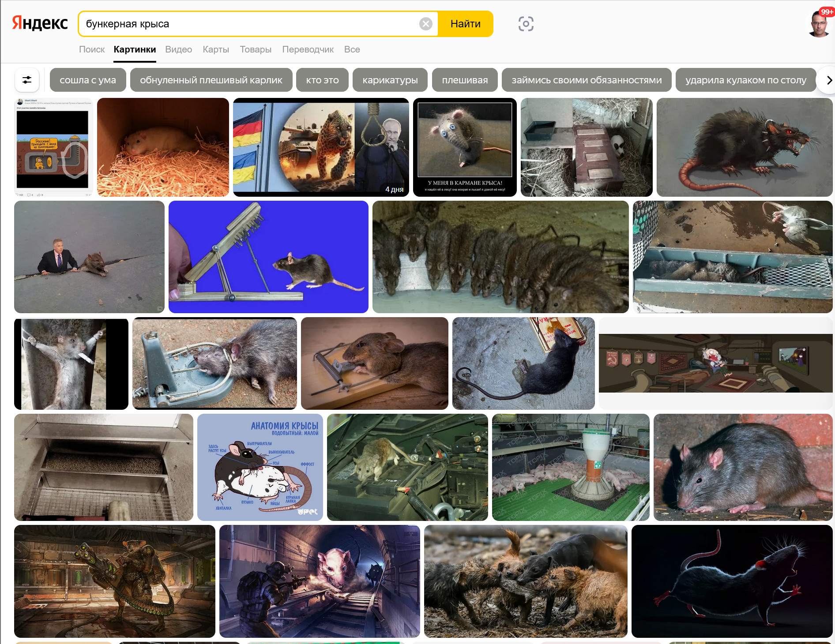Switch to the Видео tab
835x644 pixels.
coord(178,49)
